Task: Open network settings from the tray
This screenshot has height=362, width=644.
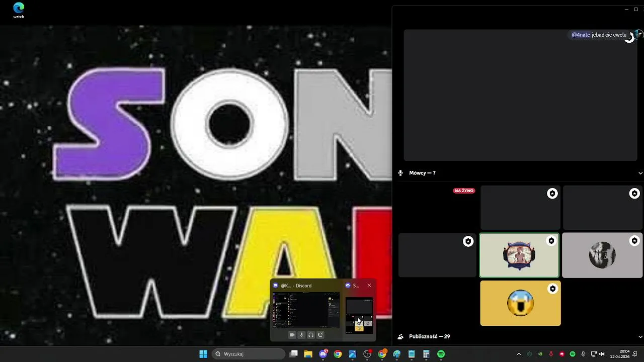Action: 594,354
